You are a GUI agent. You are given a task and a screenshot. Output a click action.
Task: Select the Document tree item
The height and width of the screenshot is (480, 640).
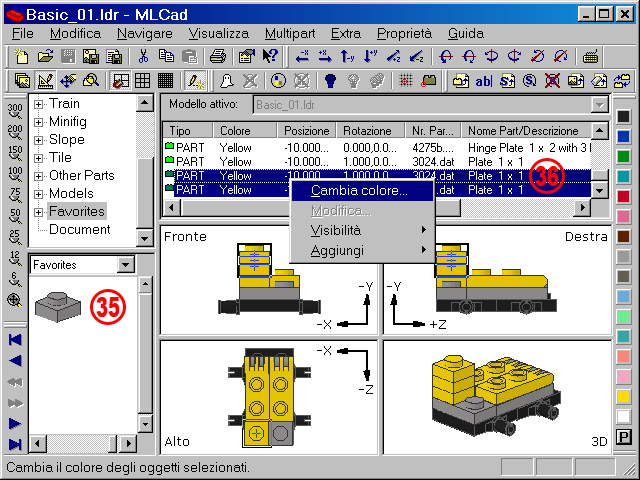[x=80, y=229]
